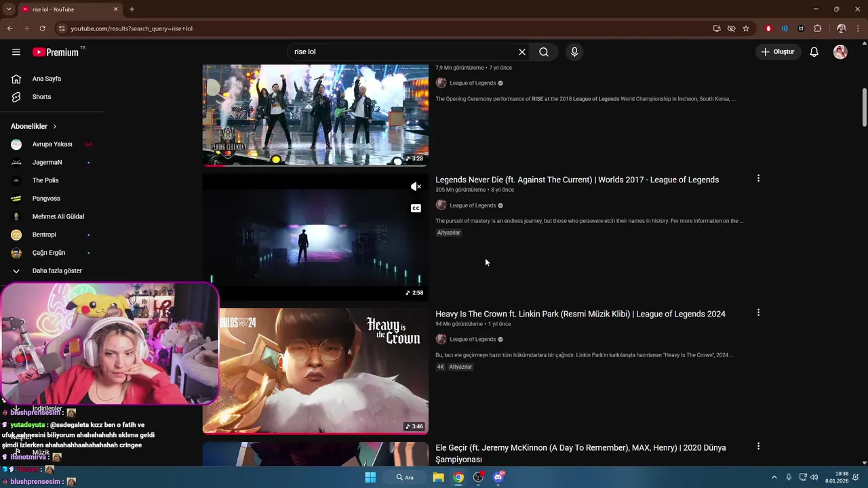Click the YouTube Premium logo
868x488 pixels.
pos(56,52)
